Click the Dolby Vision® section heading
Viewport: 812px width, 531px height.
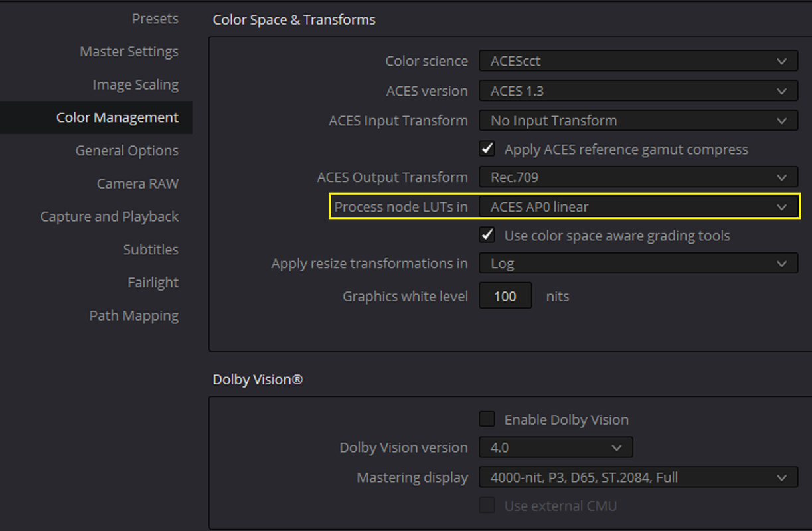point(258,380)
